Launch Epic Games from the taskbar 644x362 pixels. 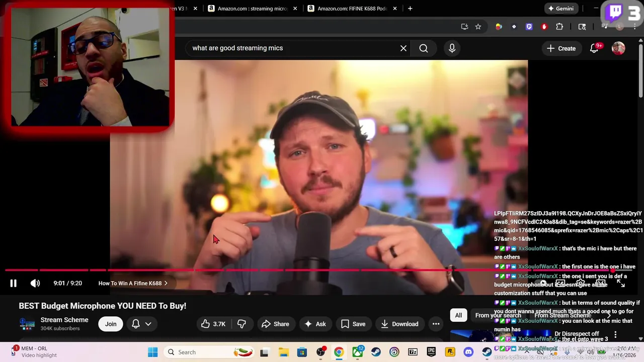click(x=432, y=352)
